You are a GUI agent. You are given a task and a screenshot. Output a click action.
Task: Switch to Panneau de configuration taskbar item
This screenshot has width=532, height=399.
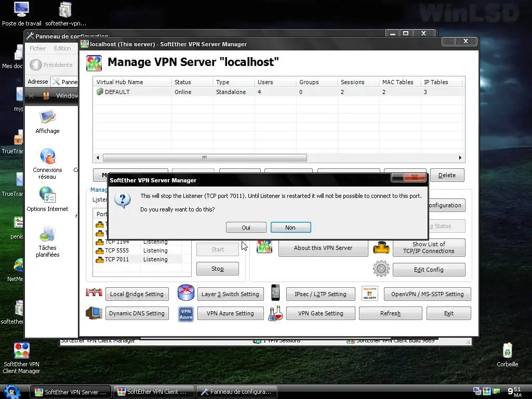click(237, 392)
